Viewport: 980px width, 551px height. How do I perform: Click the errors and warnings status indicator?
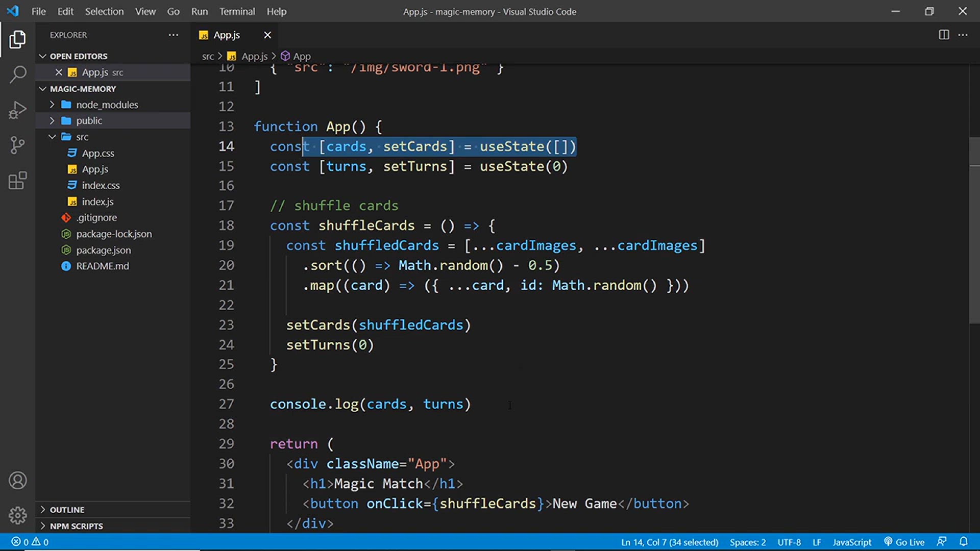(x=30, y=542)
